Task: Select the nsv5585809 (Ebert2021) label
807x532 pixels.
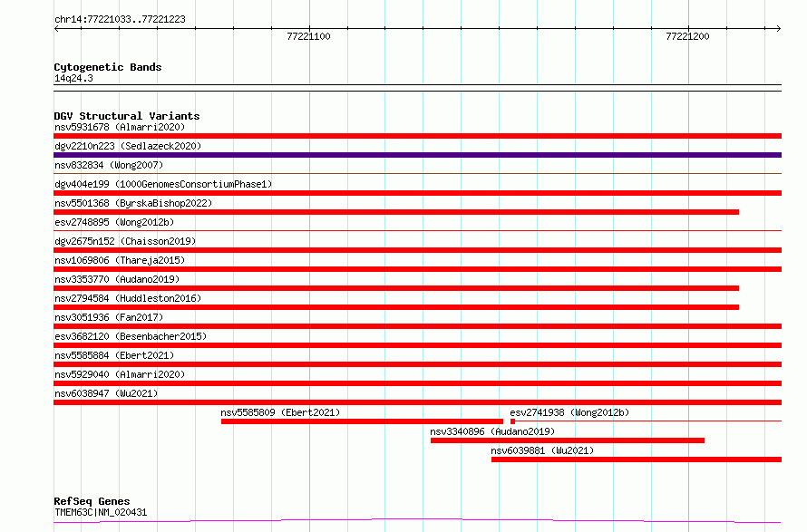Action: (280, 412)
